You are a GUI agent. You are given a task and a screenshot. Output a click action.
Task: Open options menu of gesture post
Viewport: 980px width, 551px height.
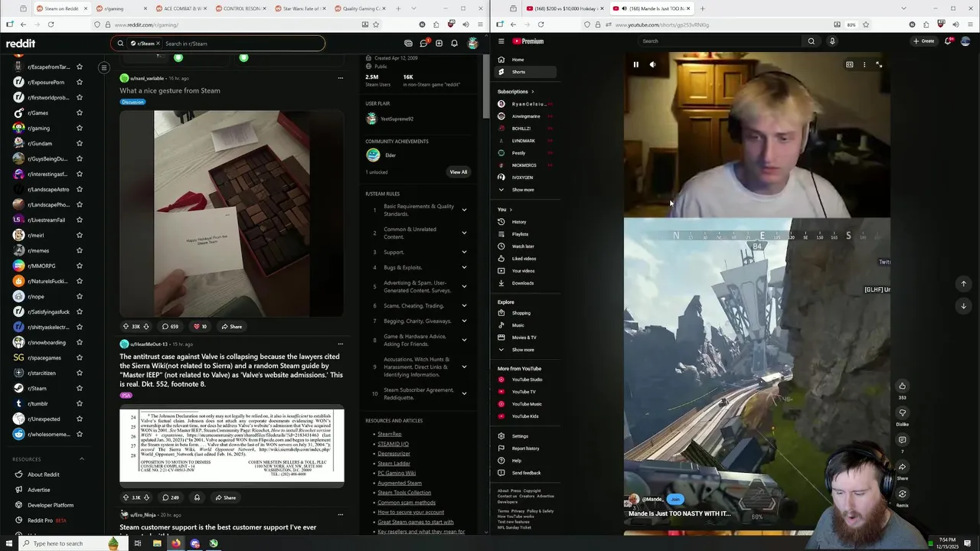[341, 78]
